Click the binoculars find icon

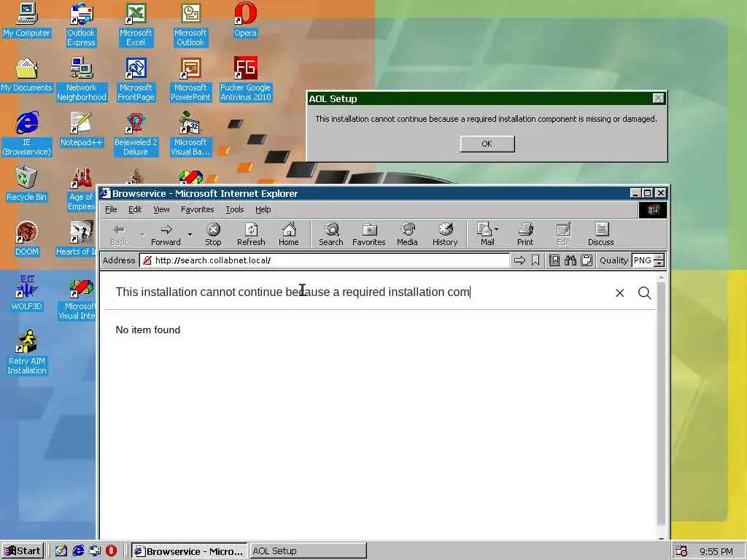pos(570,260)
